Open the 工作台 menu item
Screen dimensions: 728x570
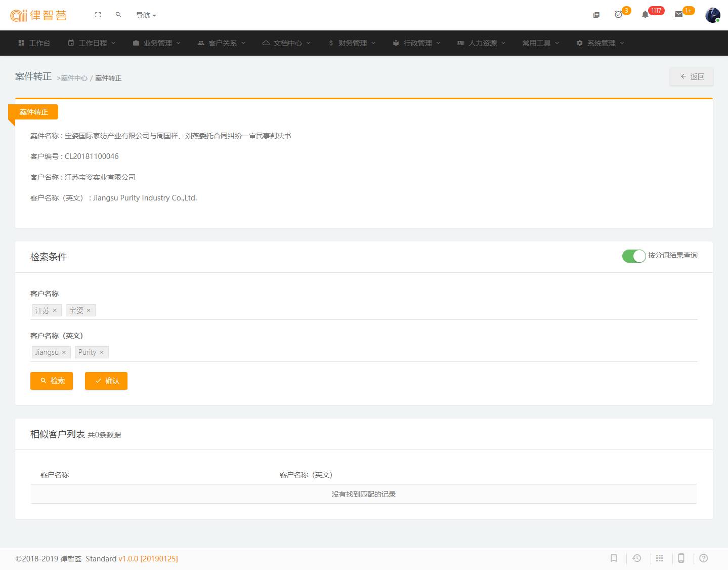(x=34, y=43)
